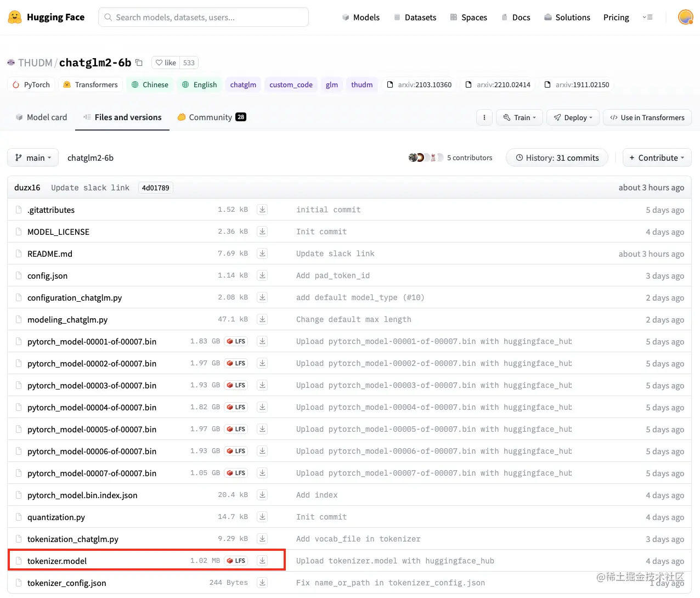Screen dimensions: 700x598
Task: Filter by English language tag
Action: pyautogui.click(x=199, y=84)
